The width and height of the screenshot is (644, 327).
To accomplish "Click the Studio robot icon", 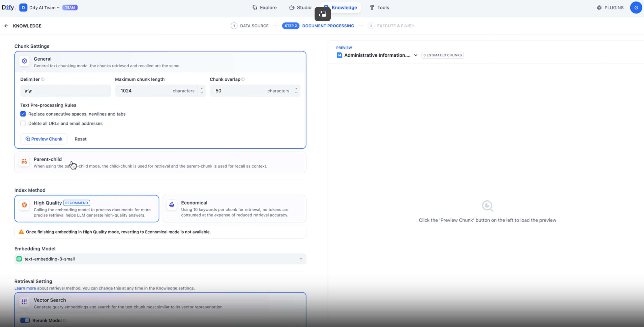I will [x=292, y=7].
